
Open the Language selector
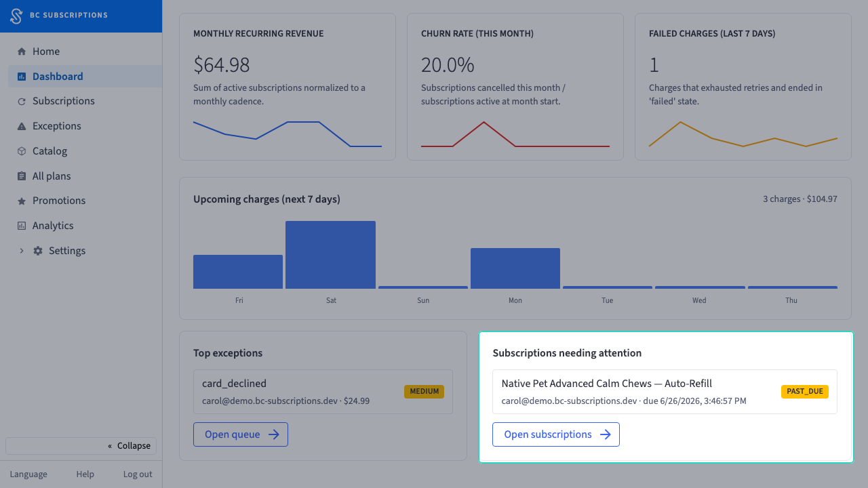click(x=28, y=474)
